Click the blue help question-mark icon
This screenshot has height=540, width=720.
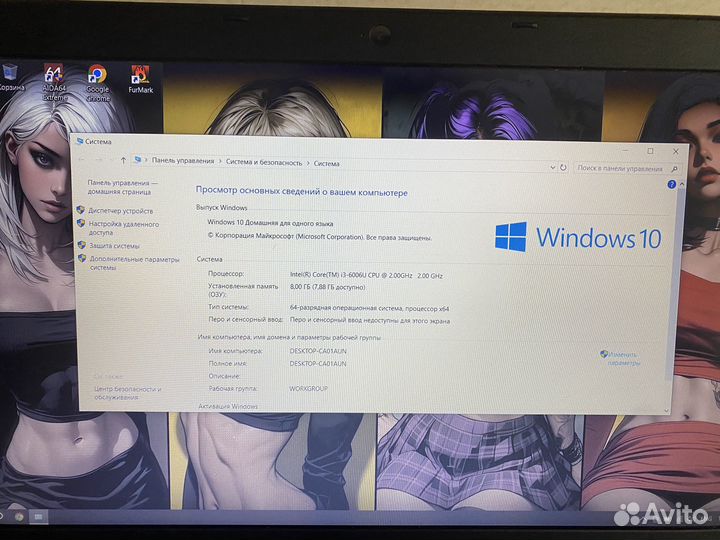pos(671,184)
